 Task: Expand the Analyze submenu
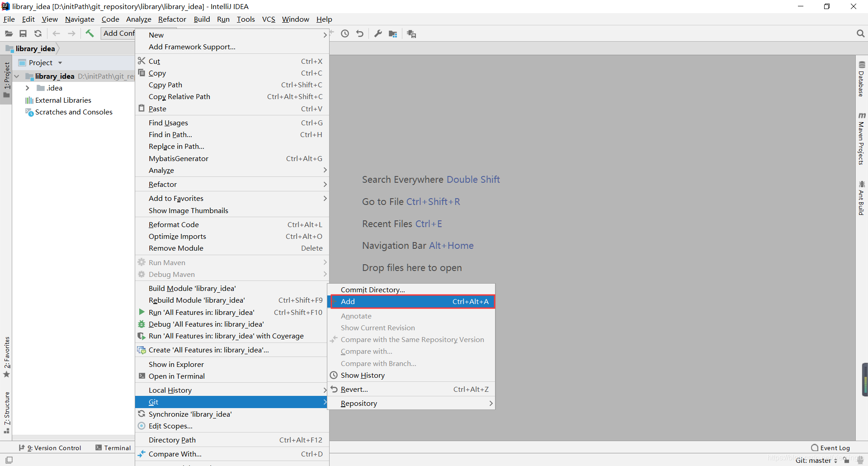click(x=232, y=170)
